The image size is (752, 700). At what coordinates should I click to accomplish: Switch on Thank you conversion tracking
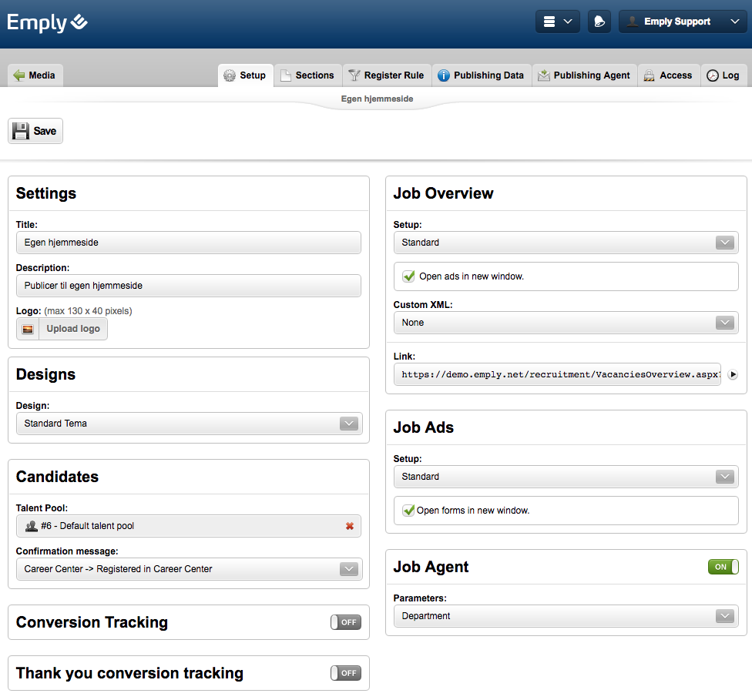click(346, 673)
